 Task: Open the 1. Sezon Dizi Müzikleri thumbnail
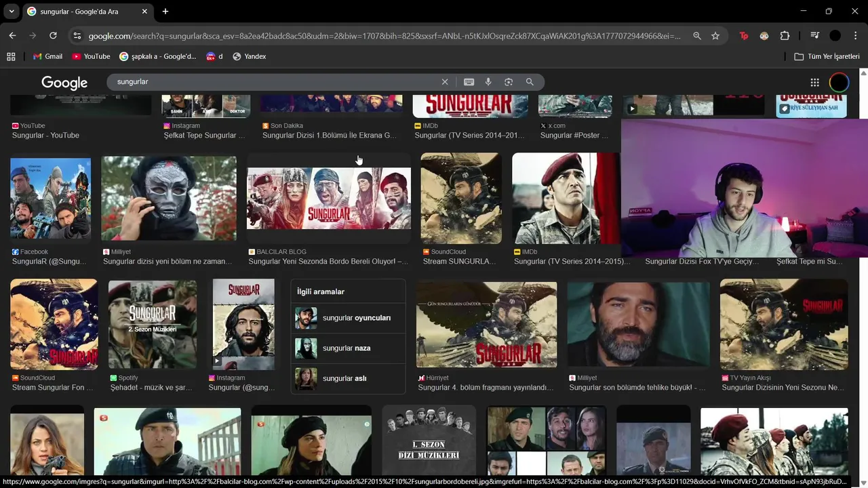coord(429,440)
